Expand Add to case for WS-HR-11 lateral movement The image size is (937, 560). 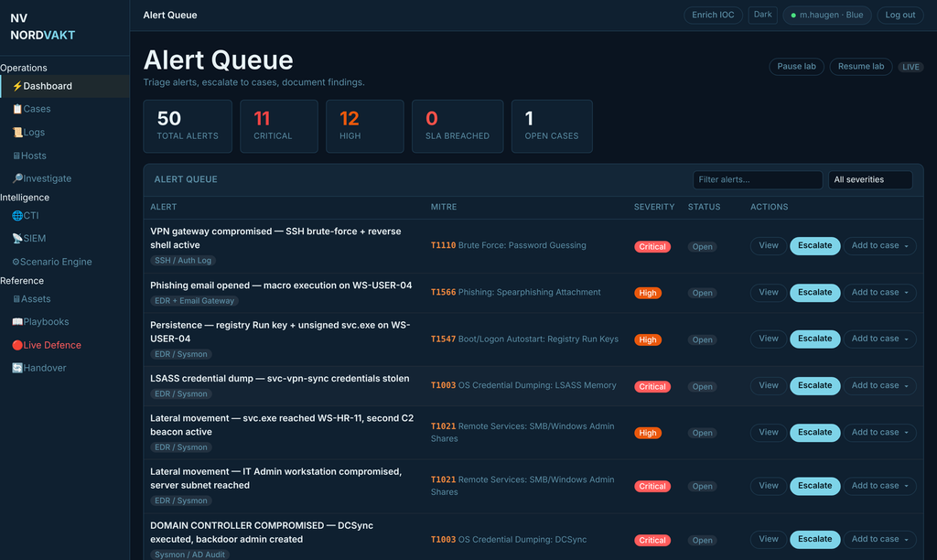point(879,432)
